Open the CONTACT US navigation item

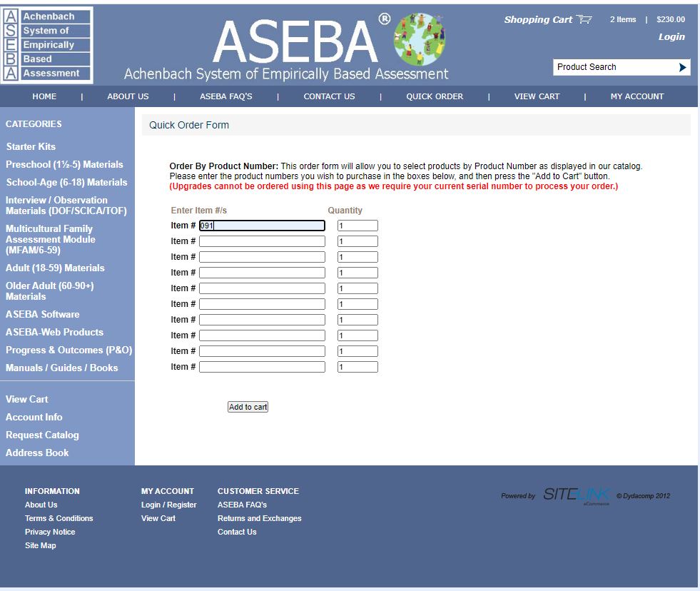pos(328,96)
